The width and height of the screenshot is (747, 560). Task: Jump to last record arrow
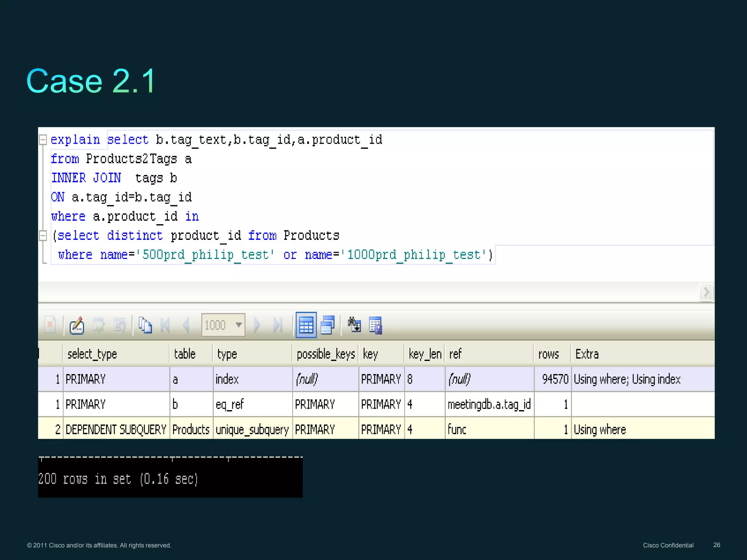[278, 325]
